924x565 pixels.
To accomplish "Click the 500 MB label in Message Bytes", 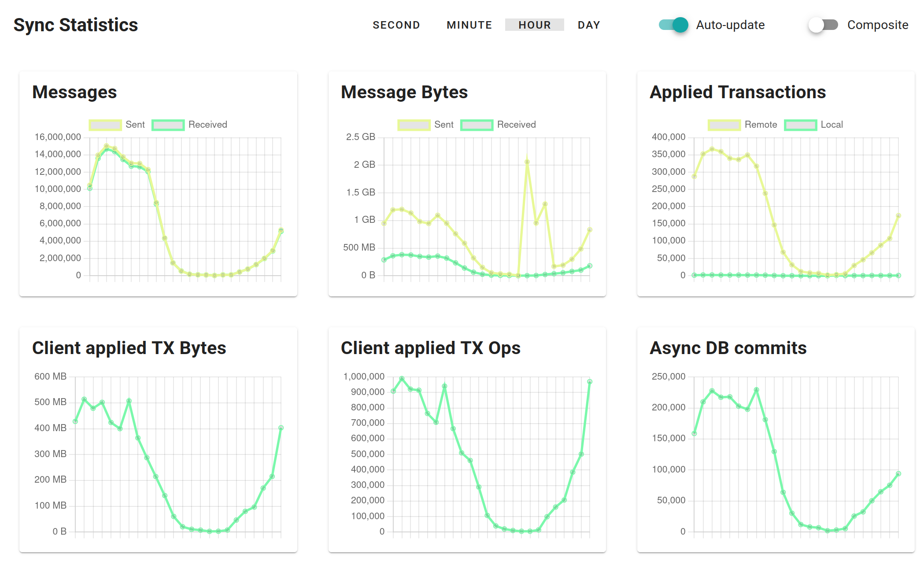I will [359, 247].
